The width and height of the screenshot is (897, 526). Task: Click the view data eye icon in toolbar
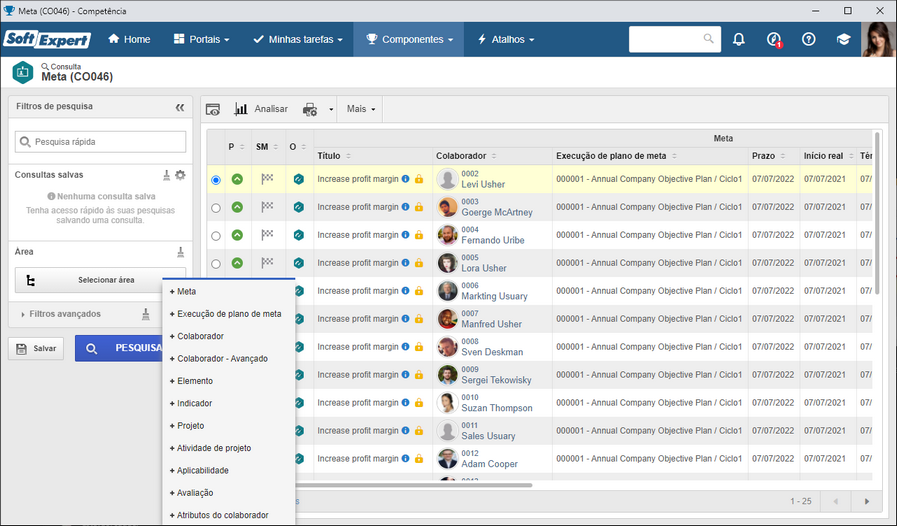coord(213,109)
